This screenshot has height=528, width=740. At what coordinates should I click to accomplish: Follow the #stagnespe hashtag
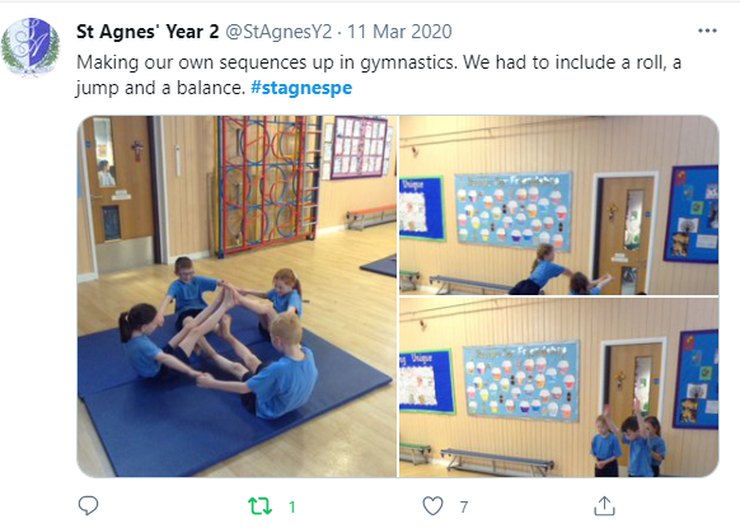click(301, 88)
